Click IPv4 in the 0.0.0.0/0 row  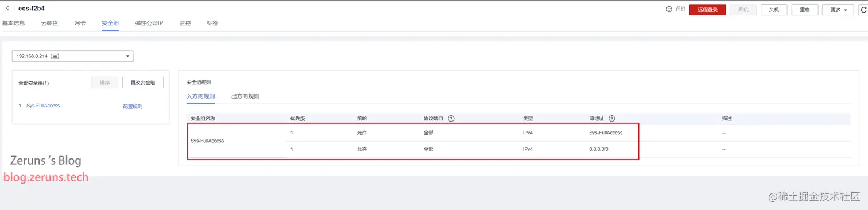coord(528,149)
